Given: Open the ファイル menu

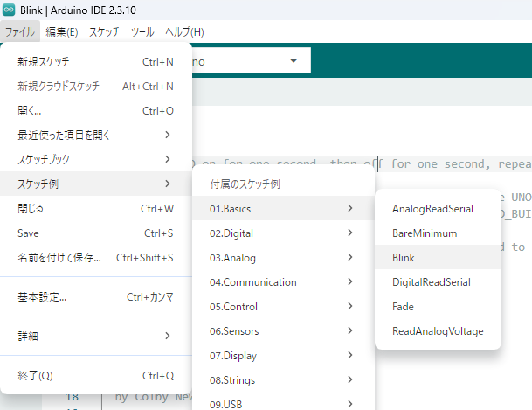Looking at the screenshot, I should click(20, 31).
